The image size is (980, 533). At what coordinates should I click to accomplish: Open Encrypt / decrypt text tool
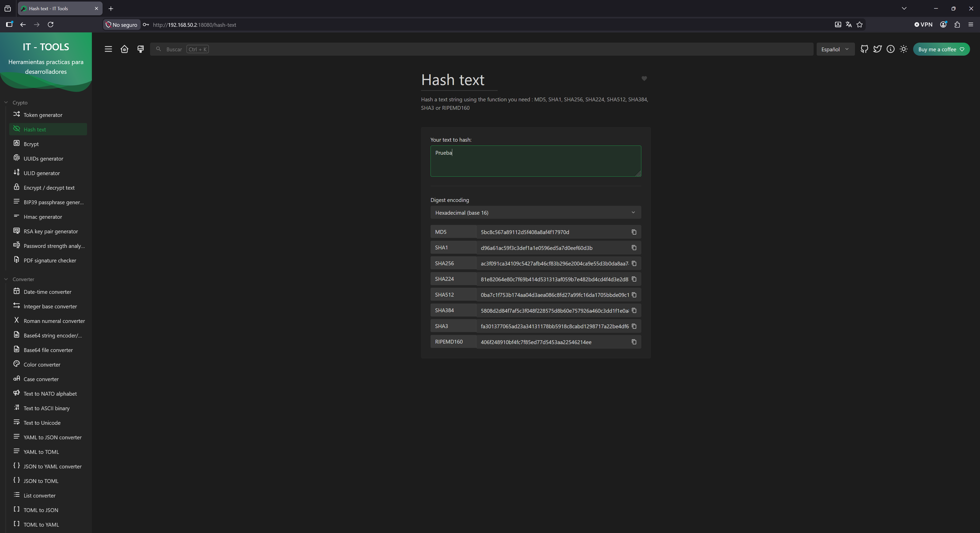tap(48, 188)
